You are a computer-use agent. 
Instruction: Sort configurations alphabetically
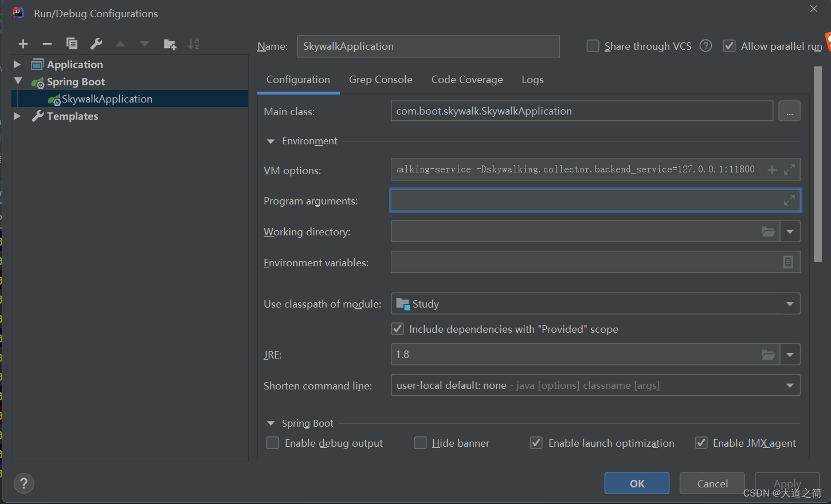pos(194,44)
